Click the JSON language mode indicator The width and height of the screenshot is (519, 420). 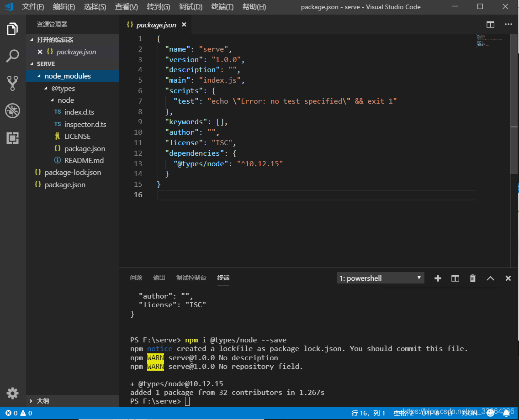pos(469,413)
